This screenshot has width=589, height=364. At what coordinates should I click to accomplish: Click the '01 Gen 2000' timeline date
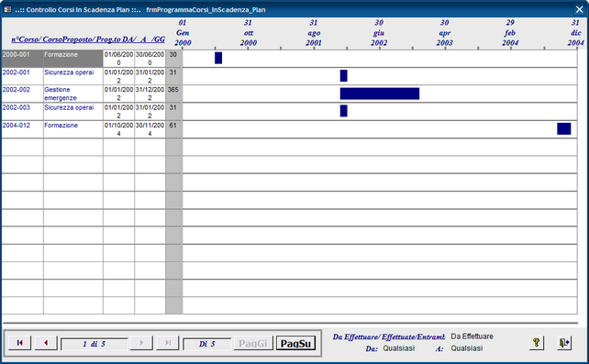[183, 33]
